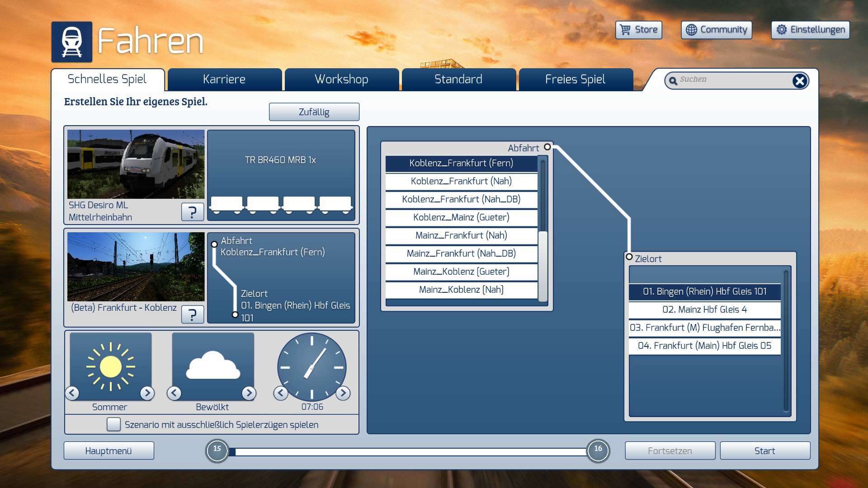Open help for SHG Desiro ML train
The height and width of the screenshot is (488, 868).
pyautogui.click(x=192, y=211)
